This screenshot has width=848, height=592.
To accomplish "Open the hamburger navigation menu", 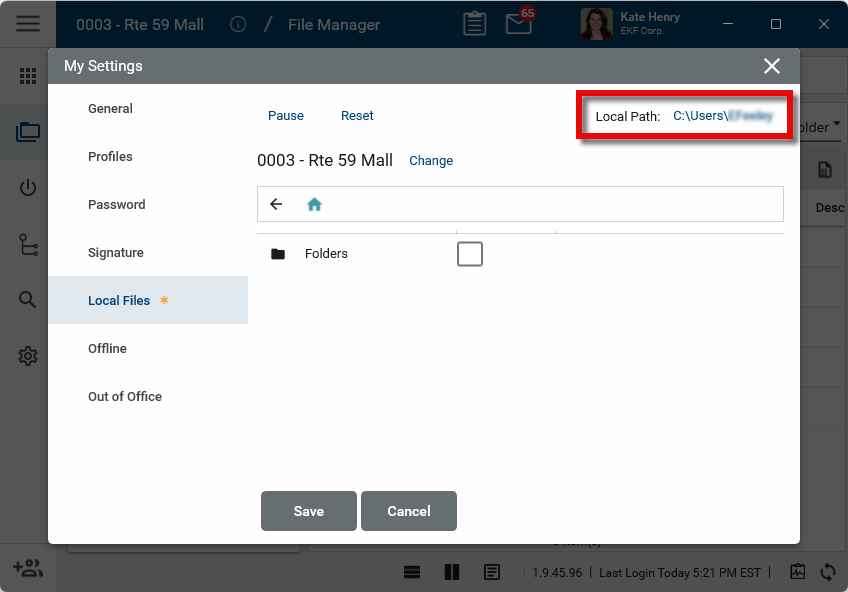I will point(28,24).
